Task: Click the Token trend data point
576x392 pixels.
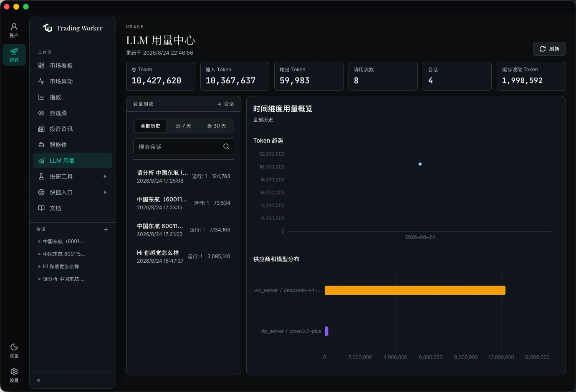Action: [x=420, y=164]
